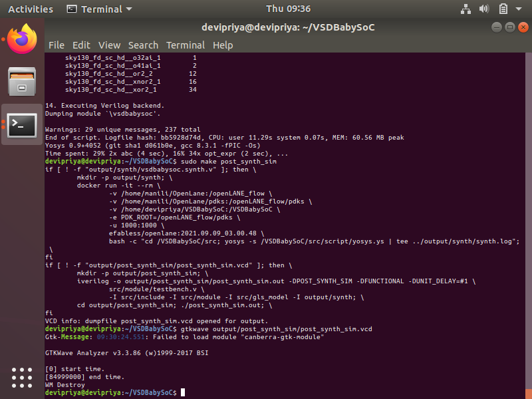Image resolution: width=532 pixels, height=399 pixels.
Task: Open the Terminal menu in the window
Action: click(x=185, y=45)
